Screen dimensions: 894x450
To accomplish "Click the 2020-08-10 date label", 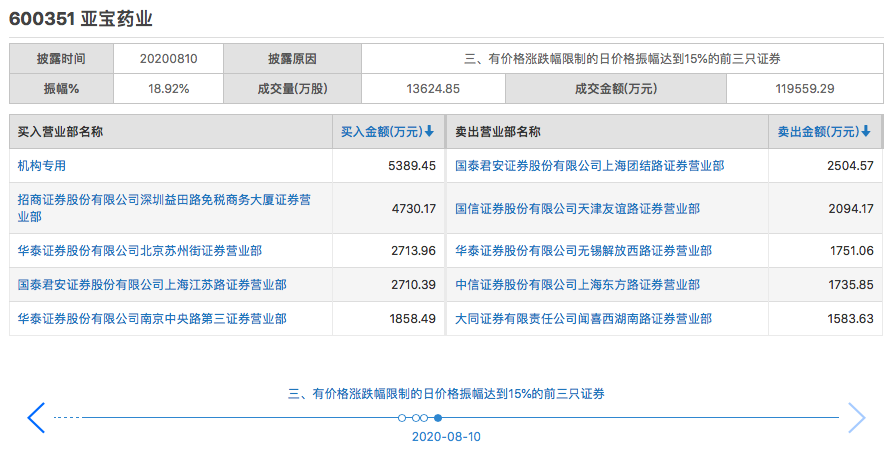I will (446, 437).
